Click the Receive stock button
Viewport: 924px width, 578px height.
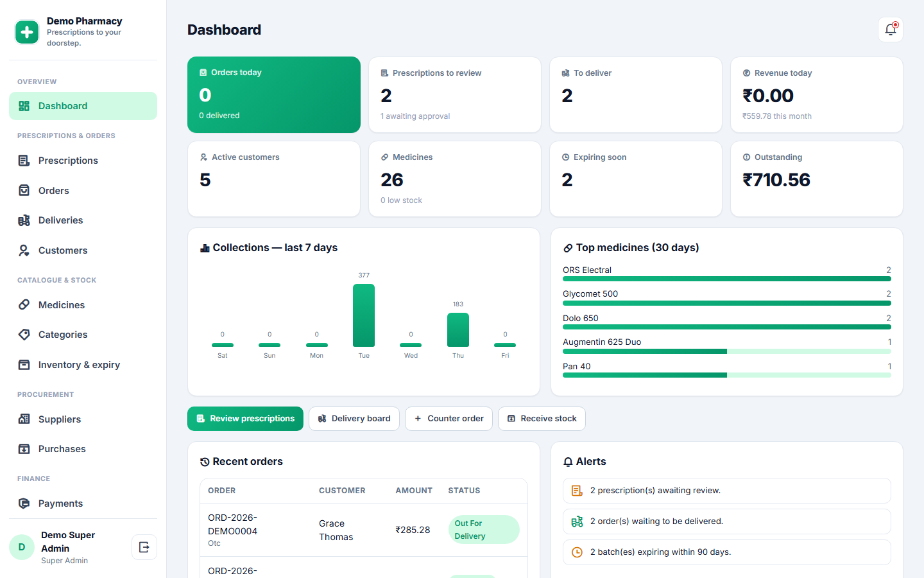(x=542, y=419)
